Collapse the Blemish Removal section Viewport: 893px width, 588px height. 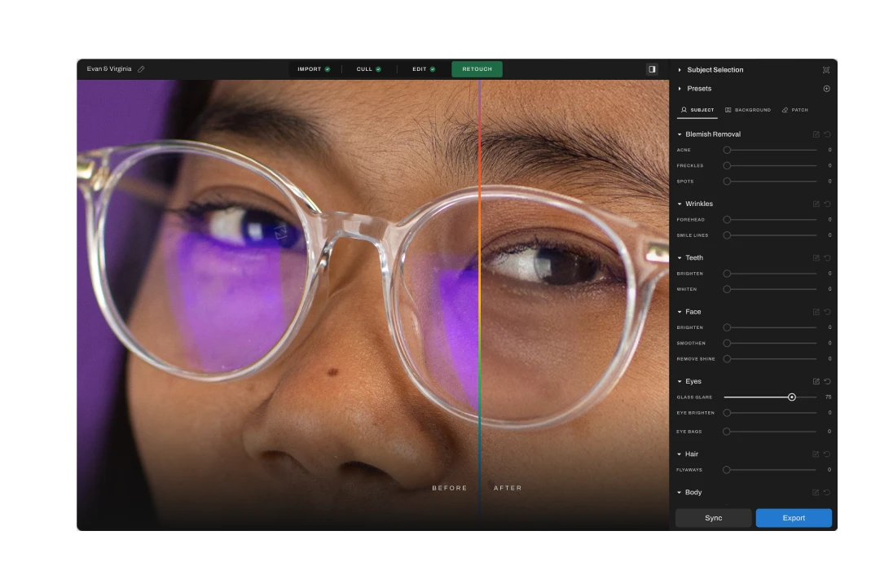[x=680, y=134]
